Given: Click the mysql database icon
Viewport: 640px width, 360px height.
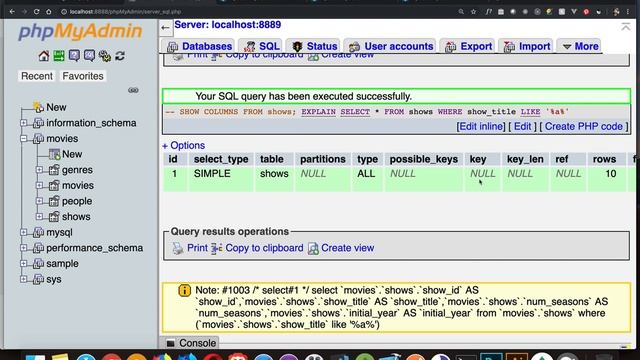Looking at the screenshot, I should tap(38, 232).
